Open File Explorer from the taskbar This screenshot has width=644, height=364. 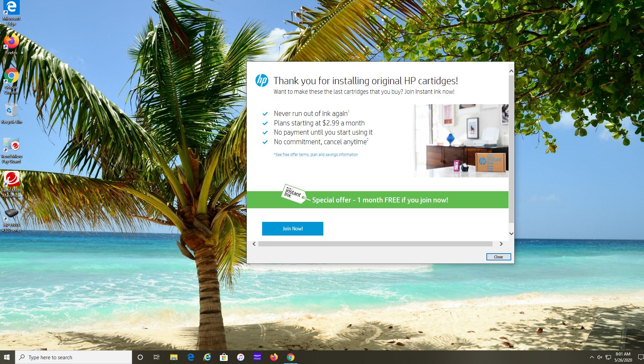(174, 357)
